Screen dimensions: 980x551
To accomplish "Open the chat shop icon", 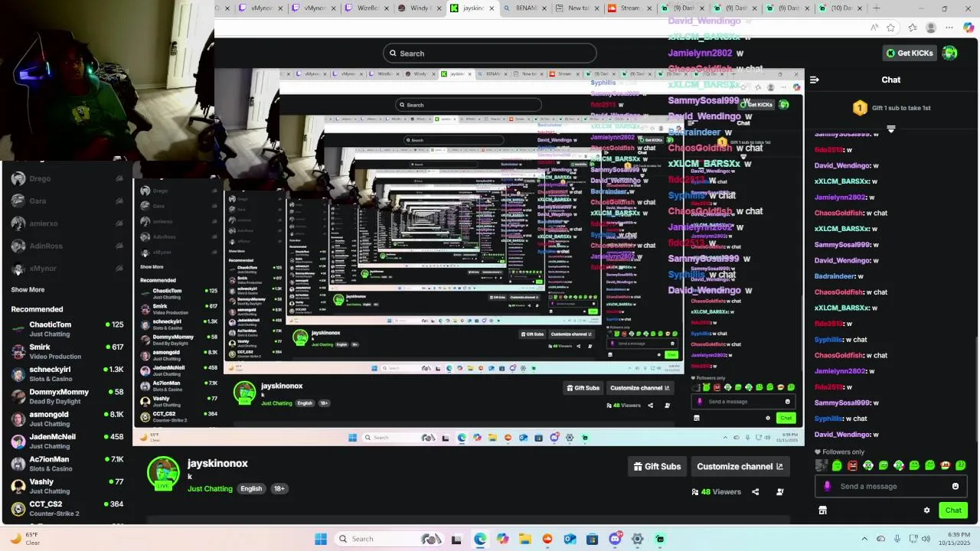I will click(822, 510).
